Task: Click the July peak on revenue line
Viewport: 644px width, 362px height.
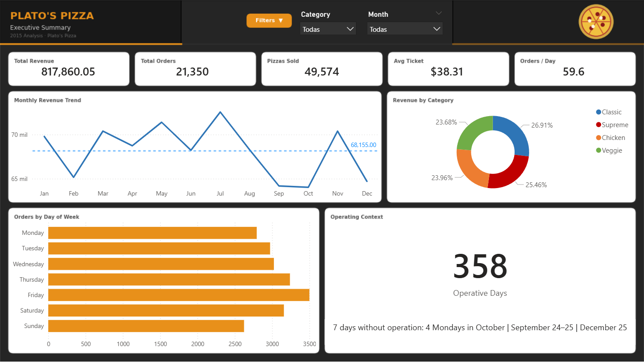Action: point(220,112)
